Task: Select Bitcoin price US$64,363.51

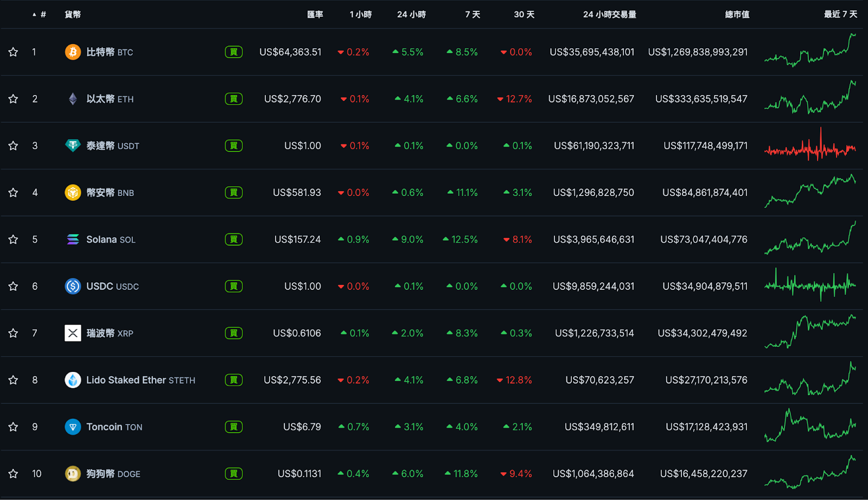Action: (290, 52)
